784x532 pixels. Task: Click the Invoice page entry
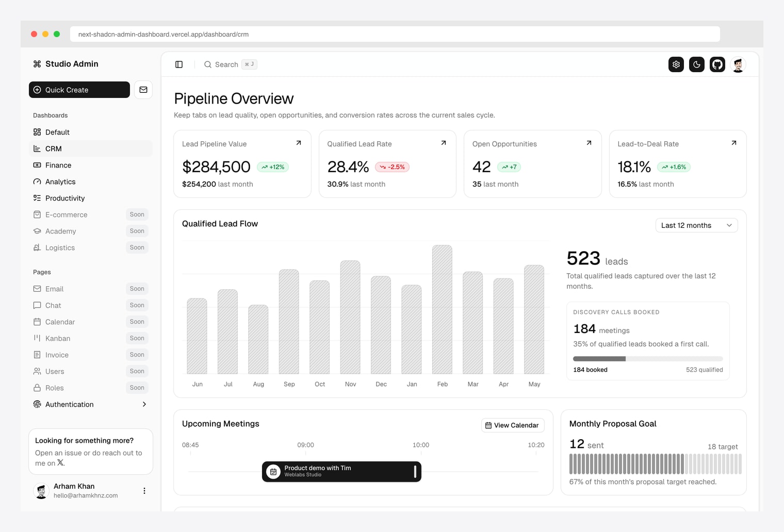coord(91,355)
